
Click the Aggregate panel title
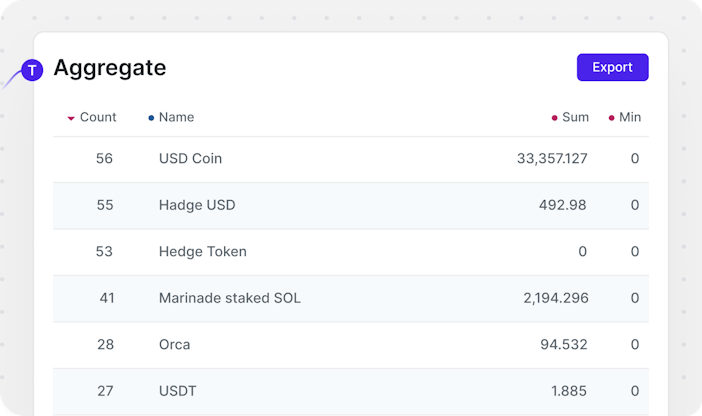coord(109,68)
